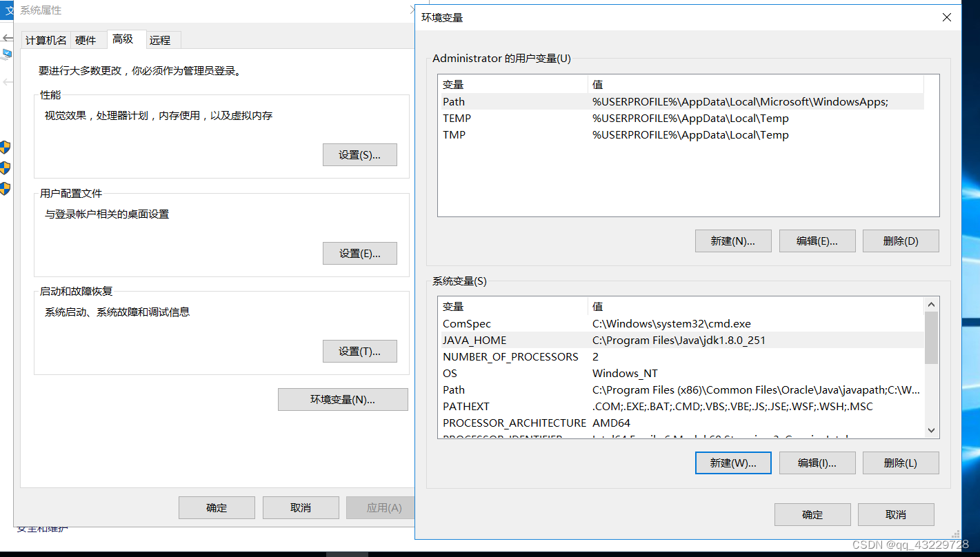Image resolution: width=980 pixels, height=557 pixels.
Task: Click the topmost UAC shield icon on sidebar
Action: 6,147
